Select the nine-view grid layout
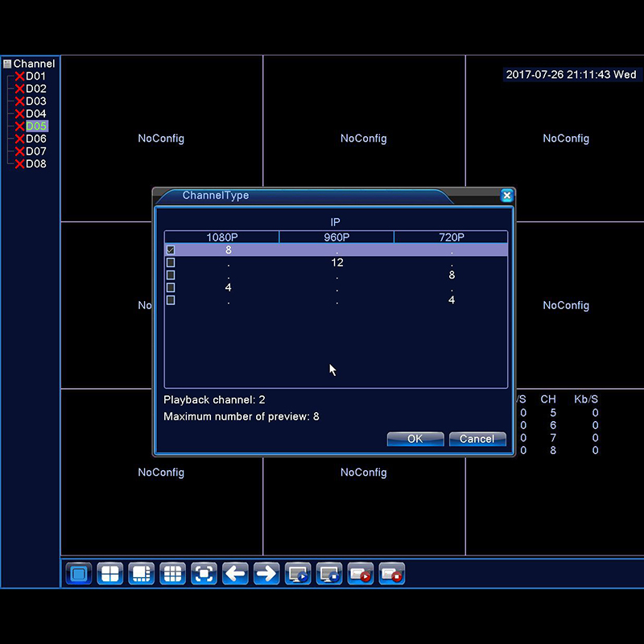The height and width of the screenshot is (644, 644). coord(172,574)
